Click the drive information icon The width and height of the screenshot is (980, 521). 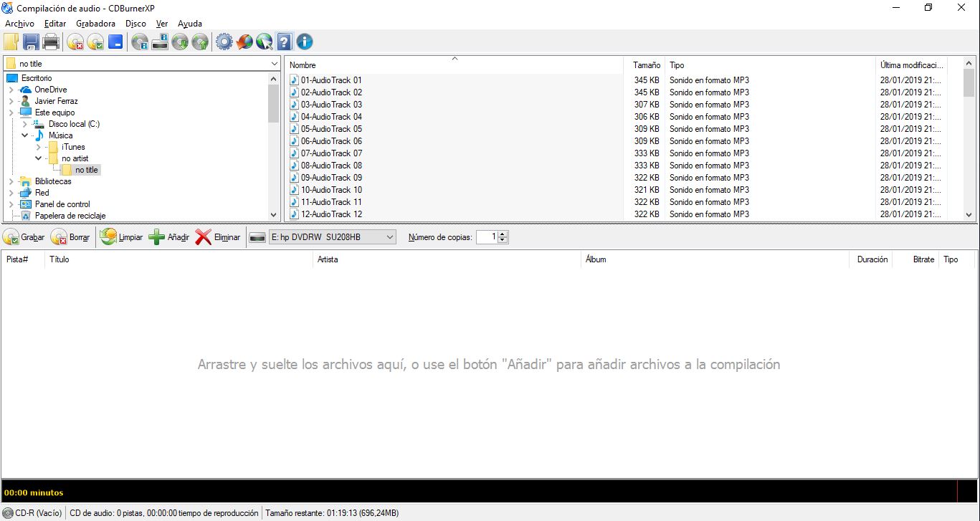pyautogui.click(x=160, y=42)
